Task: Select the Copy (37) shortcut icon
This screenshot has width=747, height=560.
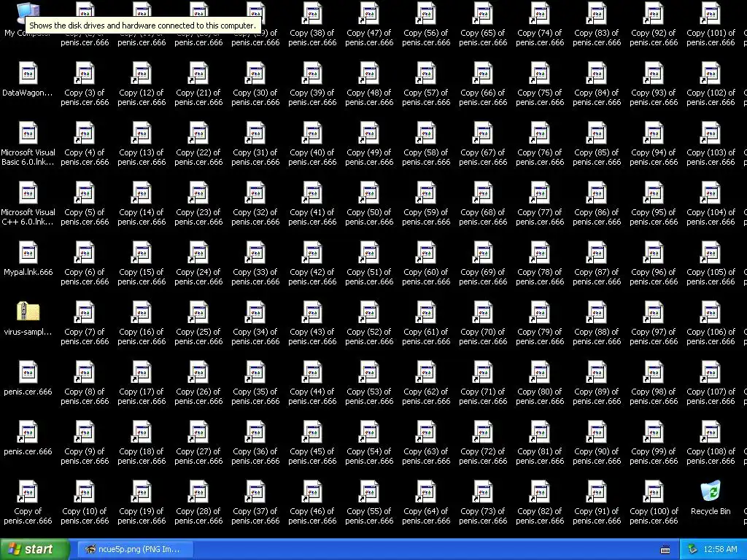Action: [255, 492]
